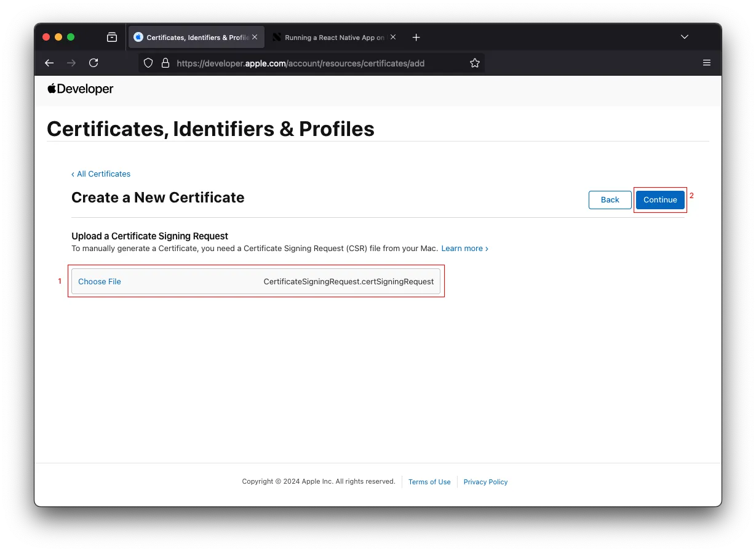Click the CertificateSigningRequest.certSigningRequest file name
The width and height of the screenshot is (756, 552).
click(349, 282)
